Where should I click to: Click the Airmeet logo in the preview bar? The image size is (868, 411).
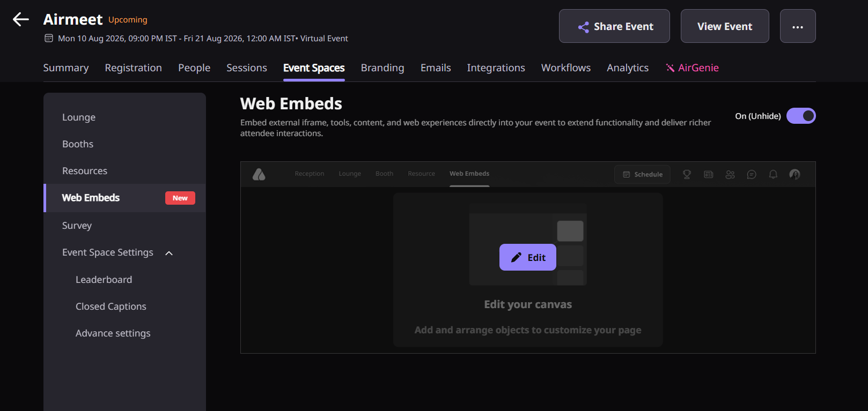259,174
